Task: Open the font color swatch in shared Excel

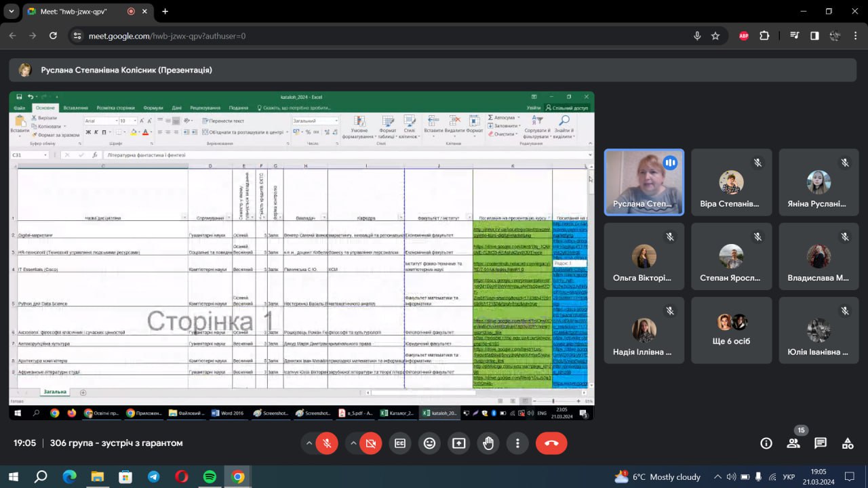Action: pos(146,132)
